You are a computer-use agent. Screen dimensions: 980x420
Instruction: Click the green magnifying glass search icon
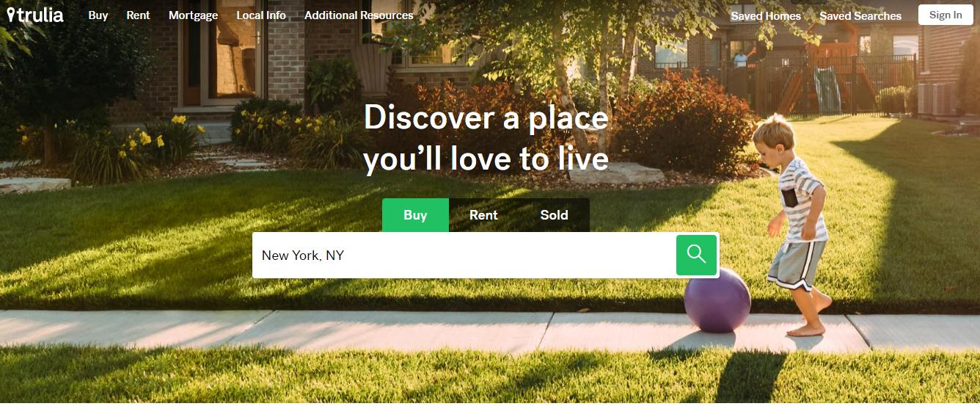tap(696, 255)
